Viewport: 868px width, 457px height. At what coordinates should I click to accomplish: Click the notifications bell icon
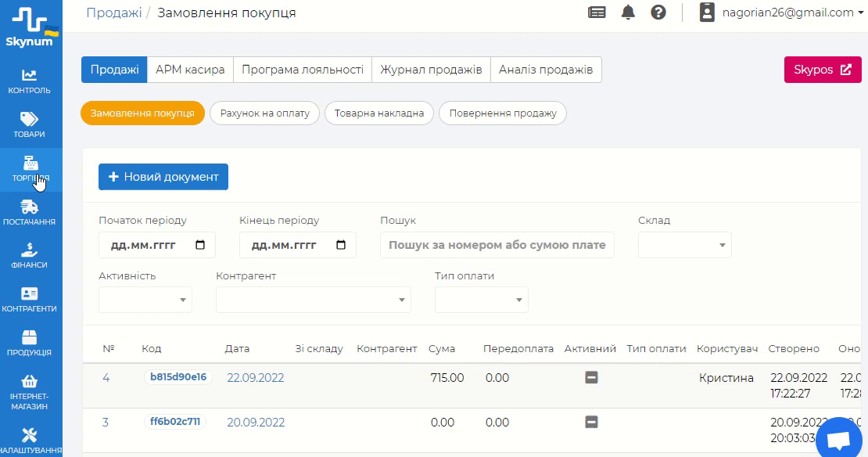[x=628, y=13]
